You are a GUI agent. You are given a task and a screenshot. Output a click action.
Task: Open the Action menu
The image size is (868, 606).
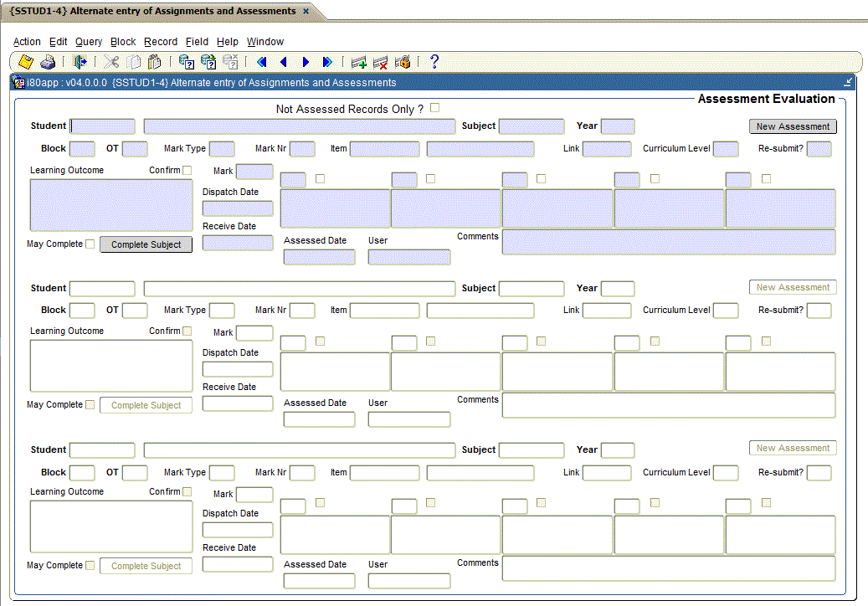[27, 41]
